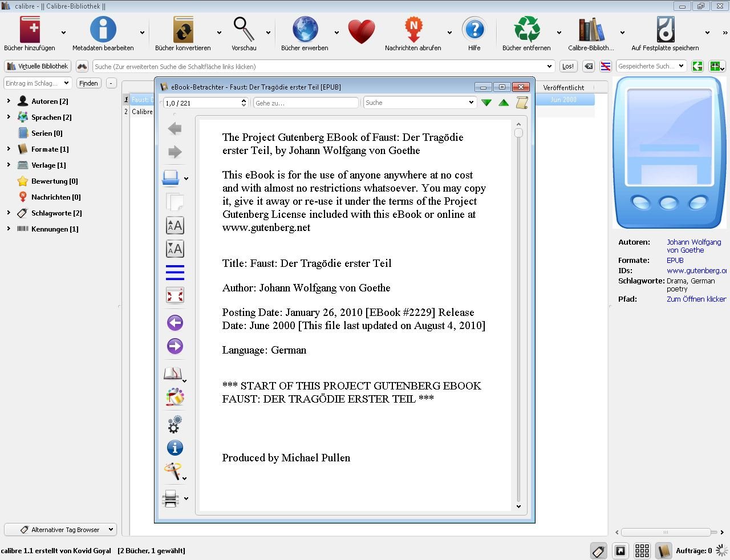
Task: Toggle tag browser panel in status bar
Action: [598, 550]
